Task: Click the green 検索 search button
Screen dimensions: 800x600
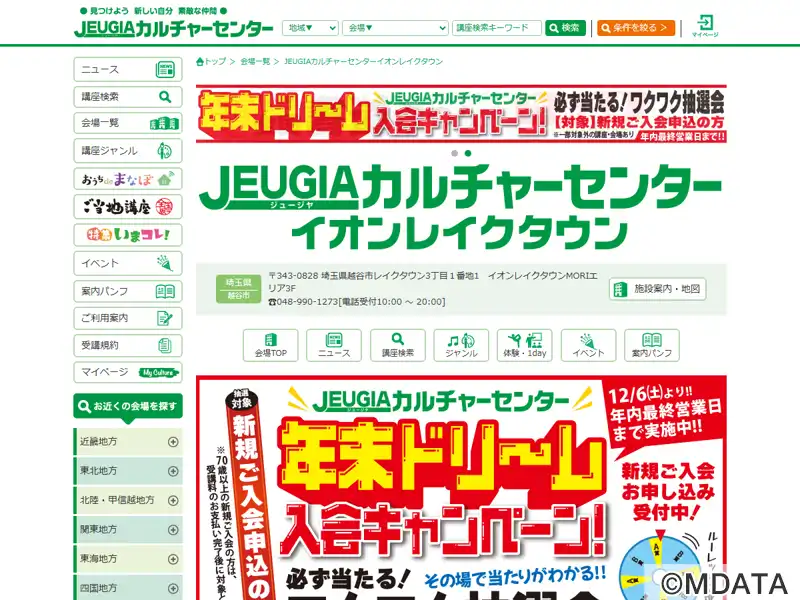Action: 565,28
